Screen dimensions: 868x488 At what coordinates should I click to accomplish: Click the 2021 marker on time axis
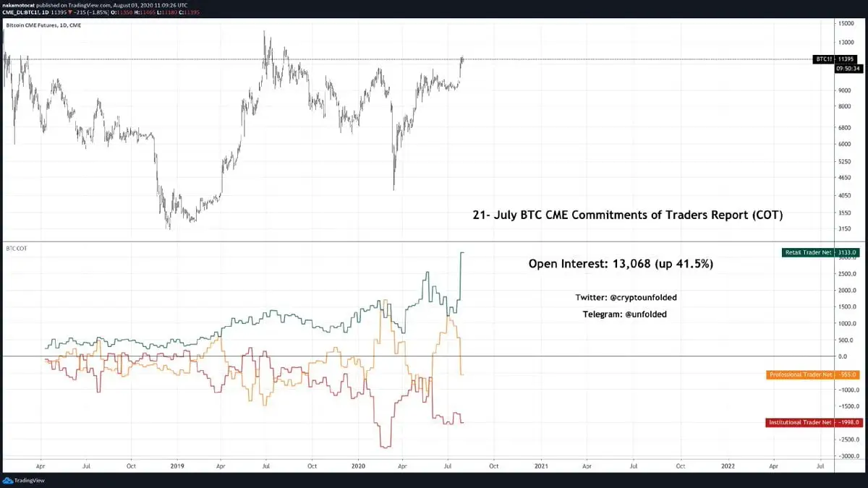[542, 467]
